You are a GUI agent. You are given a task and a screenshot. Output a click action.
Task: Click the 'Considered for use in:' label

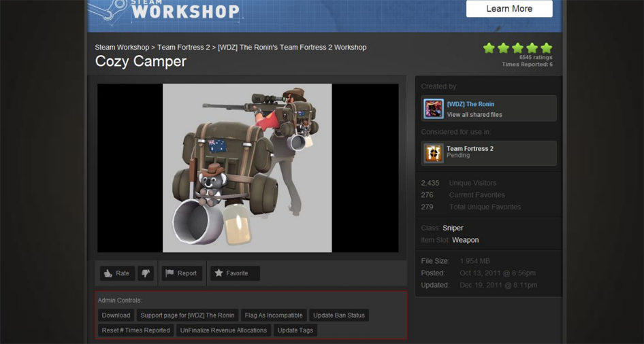pyautogui.click(x=456, y=132)
